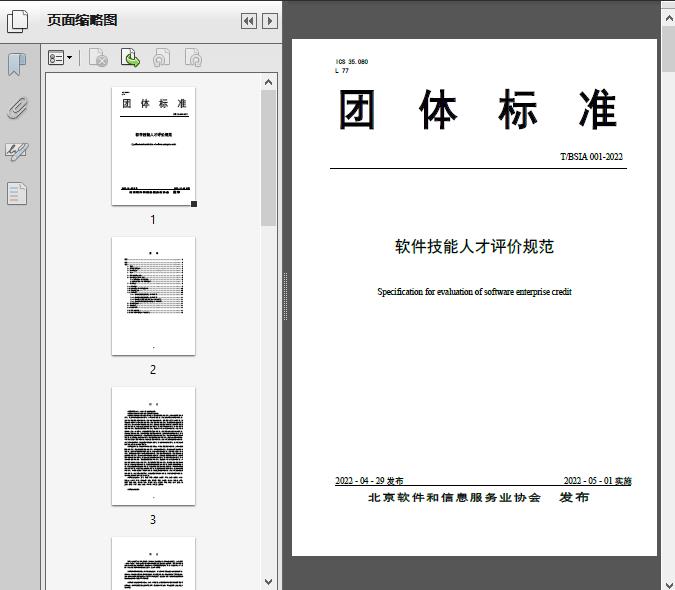Click implementation date "2022 - 05 - 01 实施"
Image resolution: width=675 pixels, height=590 pixels.
(x=598, y=481)
